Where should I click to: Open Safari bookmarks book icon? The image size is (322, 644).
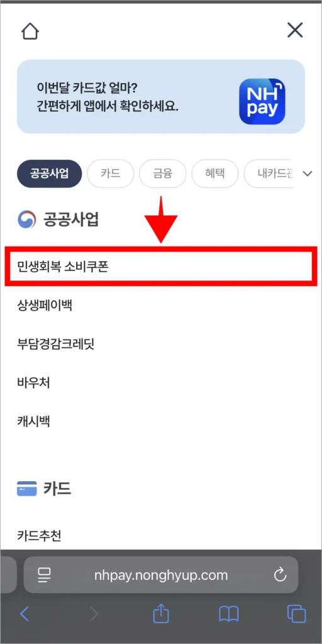tap(229, 615)
